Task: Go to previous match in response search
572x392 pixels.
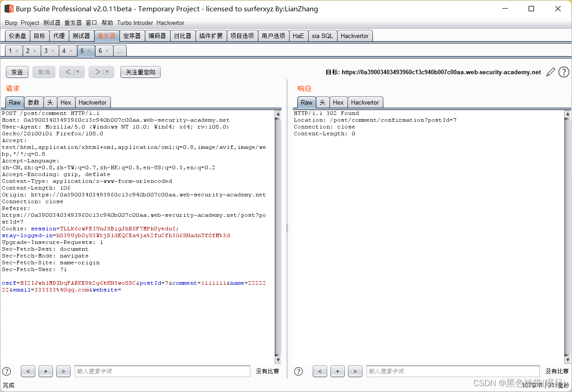Action: click(320, 371)
